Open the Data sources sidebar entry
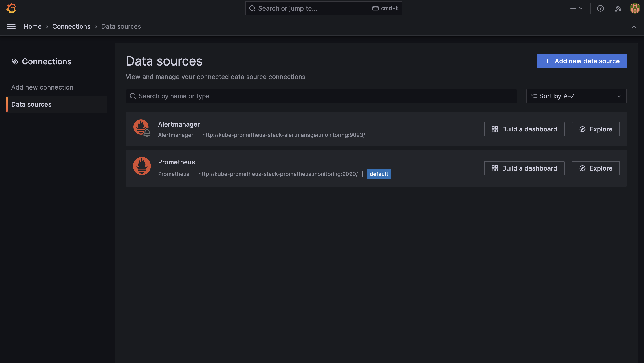644x363 pixels. pos(31,104)
